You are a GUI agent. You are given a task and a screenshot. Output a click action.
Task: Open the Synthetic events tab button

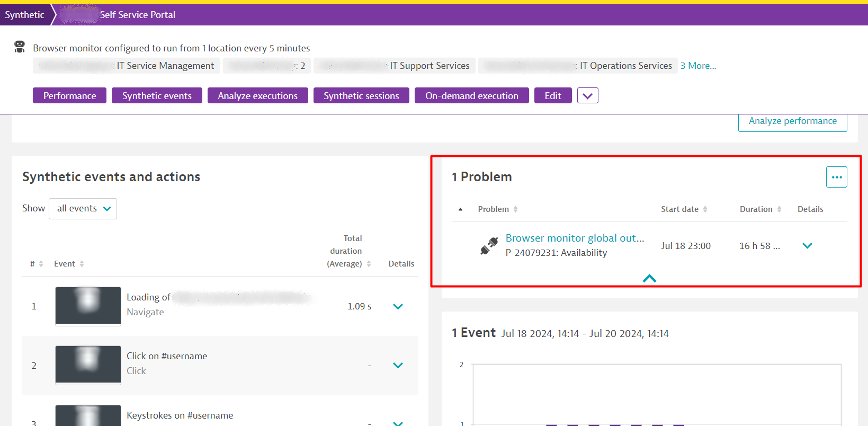coord(157,96)
